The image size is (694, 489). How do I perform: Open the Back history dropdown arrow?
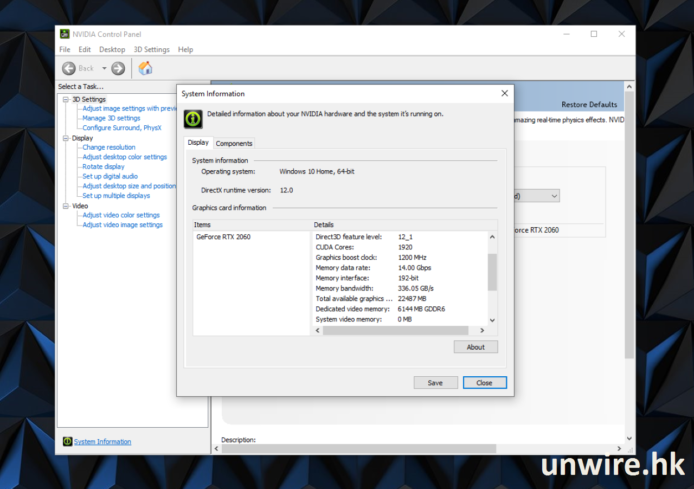(x=102, y=68)
